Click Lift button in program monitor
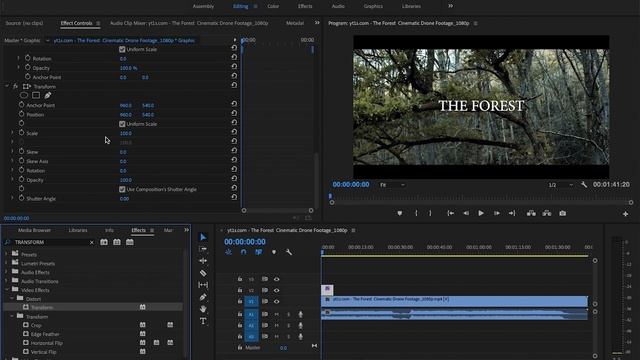 (x=531, y=213)
